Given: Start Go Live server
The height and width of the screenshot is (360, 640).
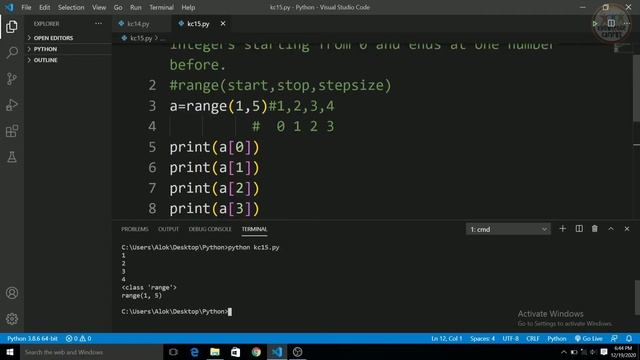Looking at the screenshot, I should 589,338.
